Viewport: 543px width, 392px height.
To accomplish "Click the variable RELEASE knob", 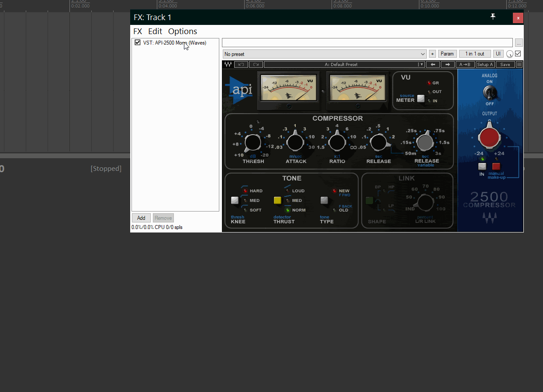I will pyautogui.click(x=425, y=142).
